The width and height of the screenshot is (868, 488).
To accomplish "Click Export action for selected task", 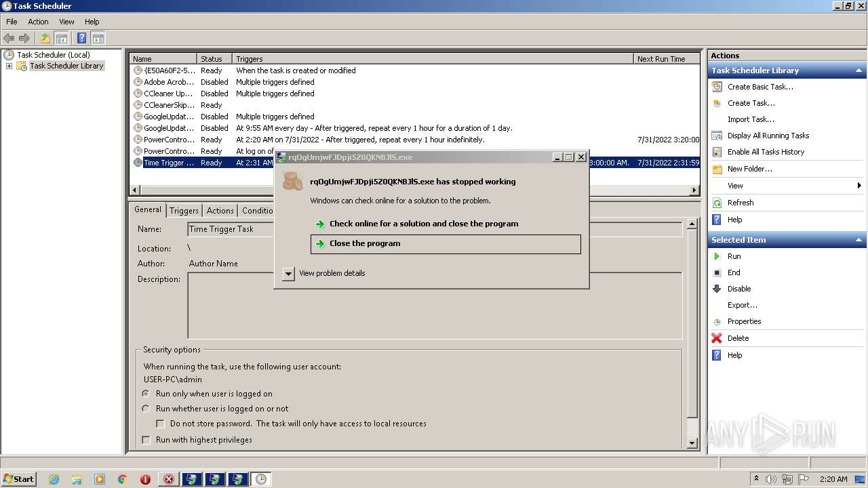I will coord(743,305).
